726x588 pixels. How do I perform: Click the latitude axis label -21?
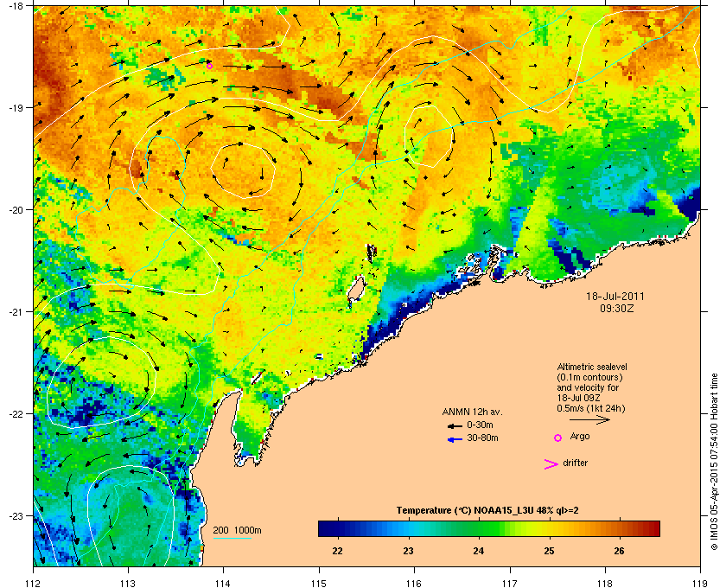[16, 312]
